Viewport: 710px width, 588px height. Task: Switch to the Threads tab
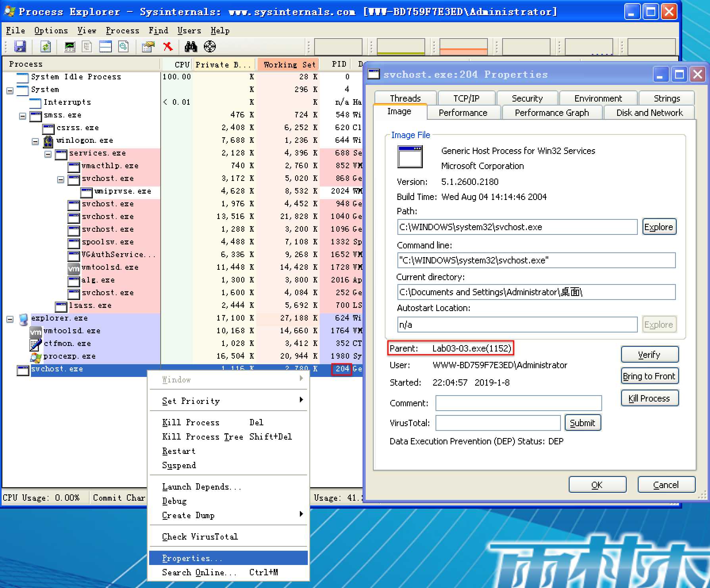pyautogui.click(x=405, y=98)
